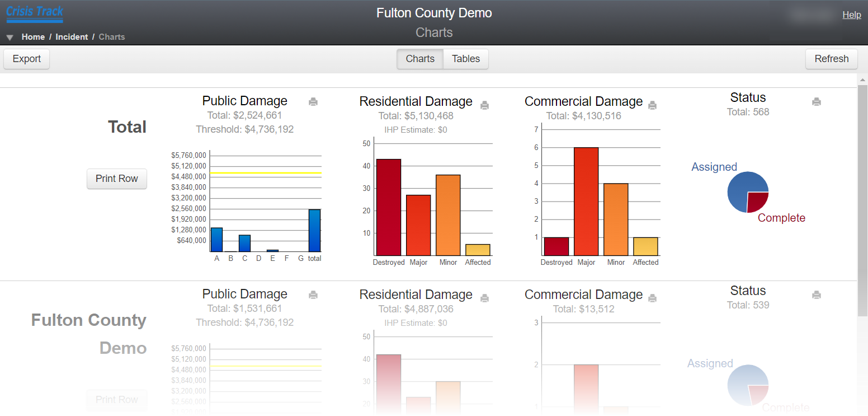Navigate to Home via breadcrumb
The image size is (868, 416).
33,37
